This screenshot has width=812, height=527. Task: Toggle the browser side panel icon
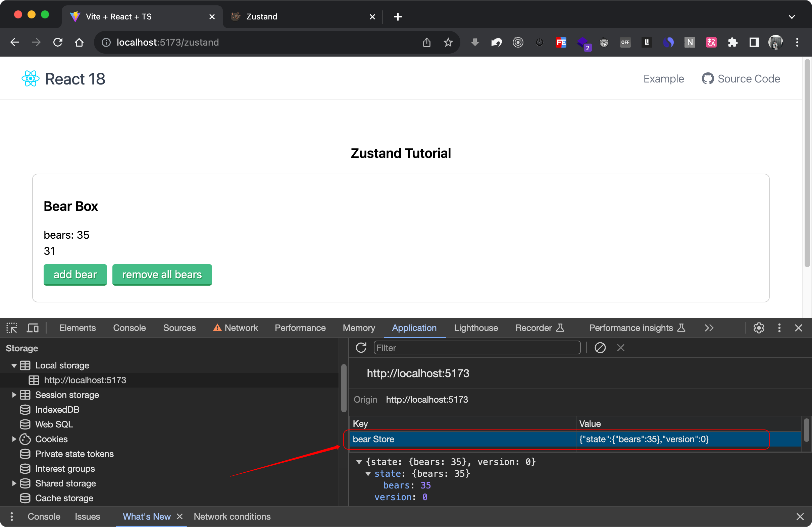click(754, 42)
